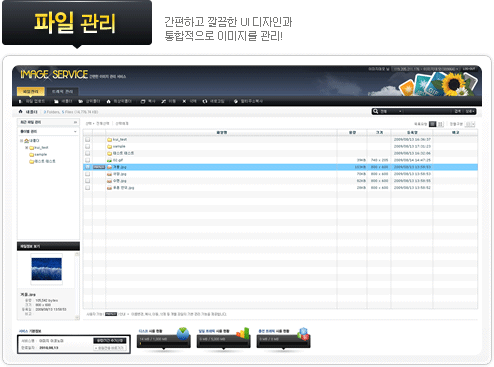
Task: Toggle checkbox of the highlighted 103KB row
Action: pos(87,167)
